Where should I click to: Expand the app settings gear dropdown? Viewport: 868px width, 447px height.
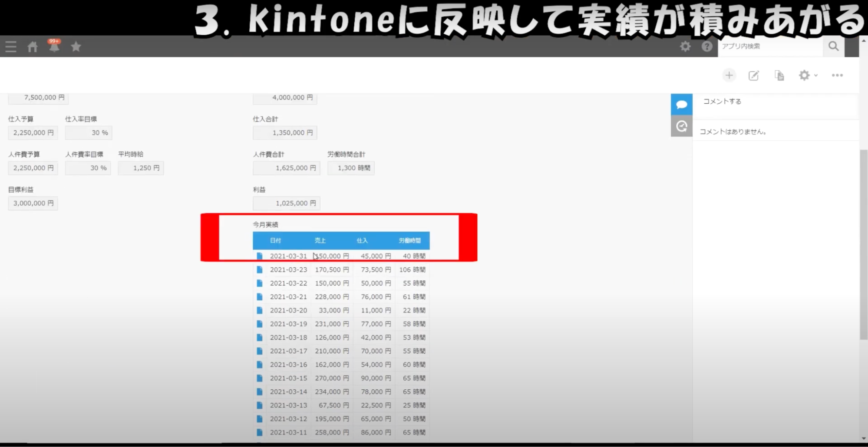click(808, 76)
